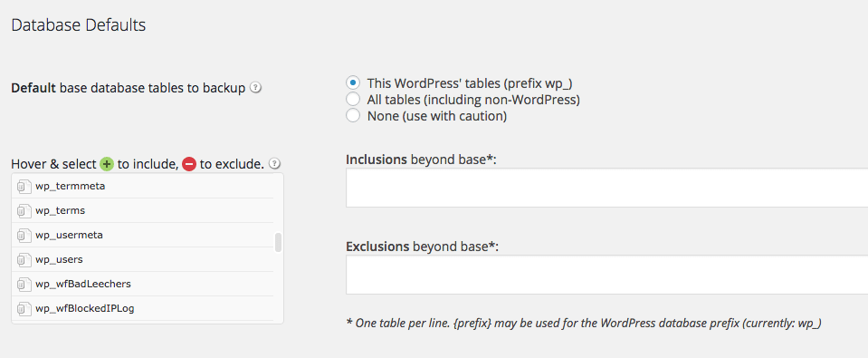
Task: Select wp_termmeta table row
Action: [143, 186]
